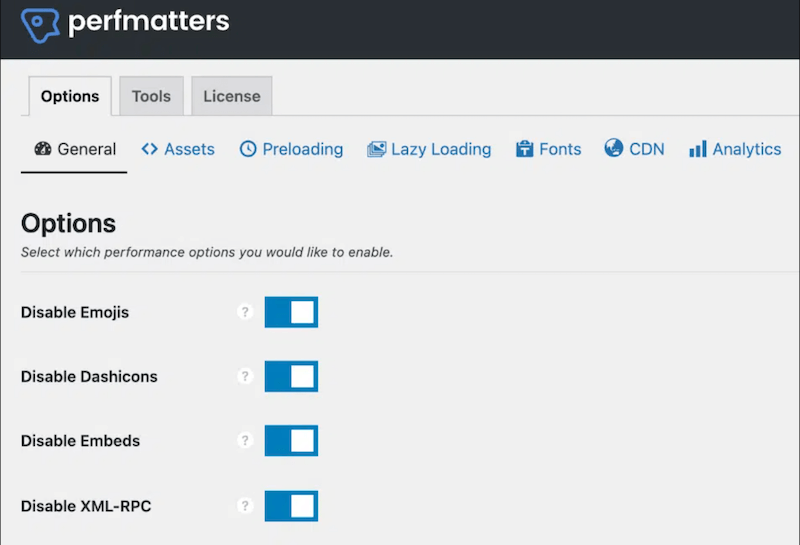Select the General section label
800x545 pixels.
[x=87, y=149]
